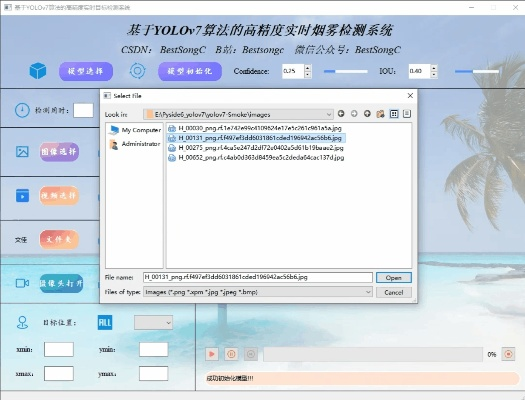
Task: Select Administrator in dialog sidebar
Action: [x=135, y=144]
